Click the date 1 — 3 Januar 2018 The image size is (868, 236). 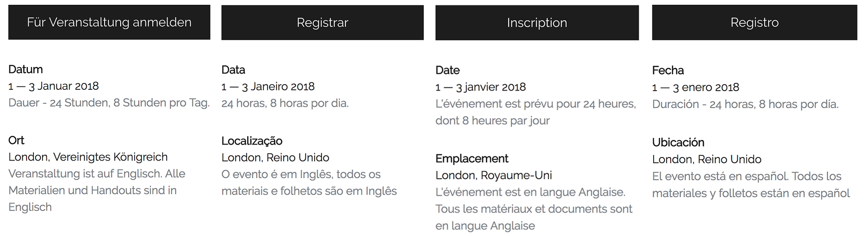click(x=54, y=86)
